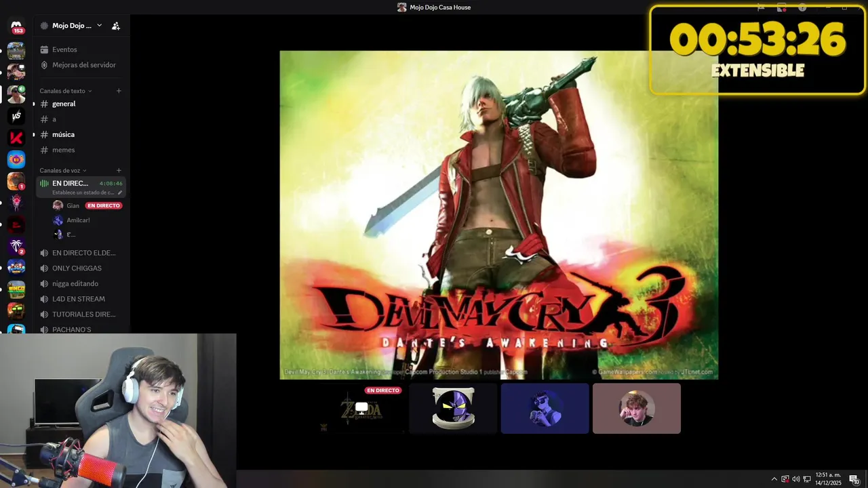Open the memes text channel

(x=63, y=150)
